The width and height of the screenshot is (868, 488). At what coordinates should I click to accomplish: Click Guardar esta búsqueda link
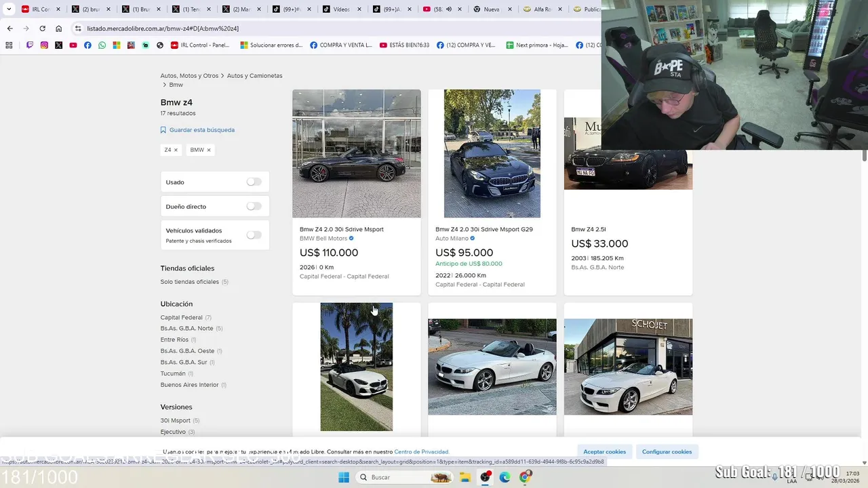202,130
